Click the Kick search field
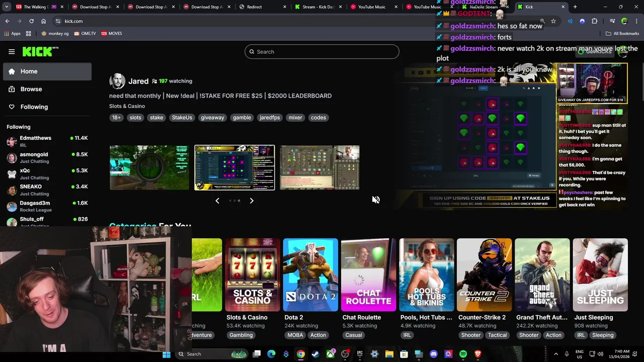 (322, 52)
